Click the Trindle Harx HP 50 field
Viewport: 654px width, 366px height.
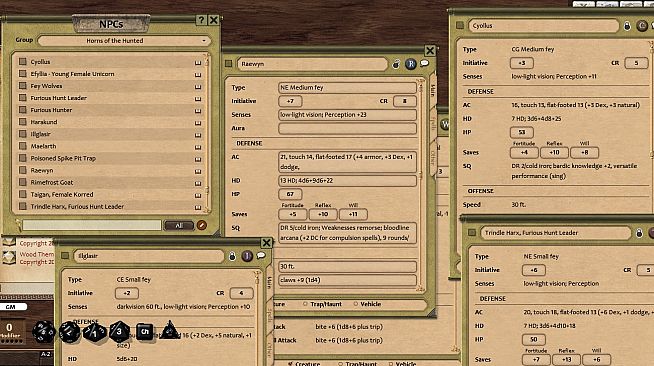click(x=534, y=339)
